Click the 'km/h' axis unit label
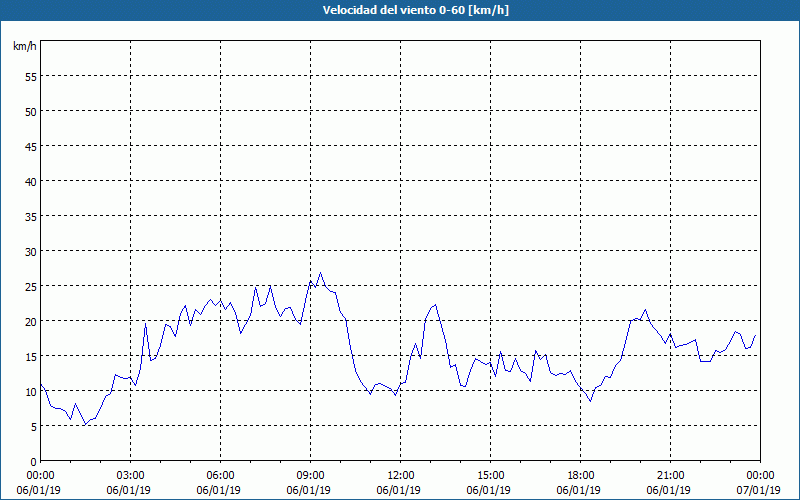 24,46
